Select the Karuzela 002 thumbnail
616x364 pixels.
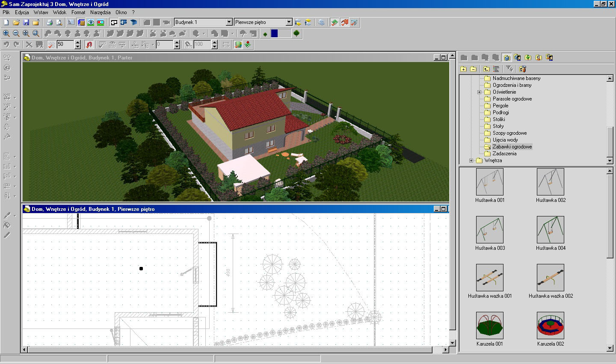[551, 326]
